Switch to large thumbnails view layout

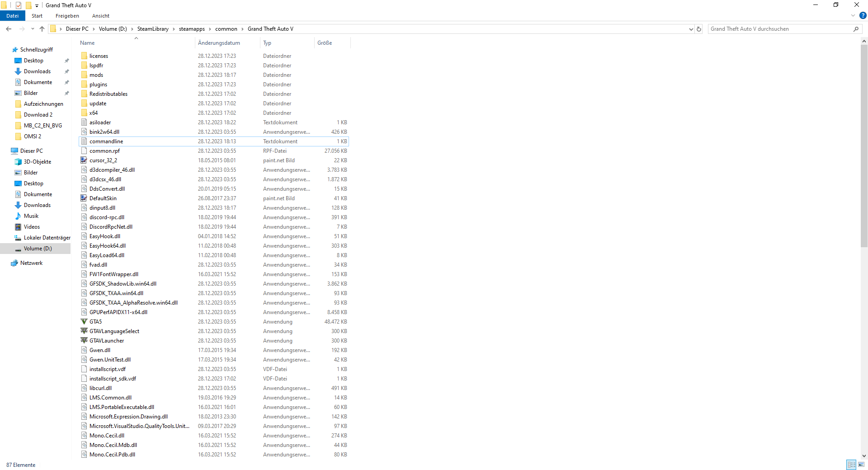point(861,465)
